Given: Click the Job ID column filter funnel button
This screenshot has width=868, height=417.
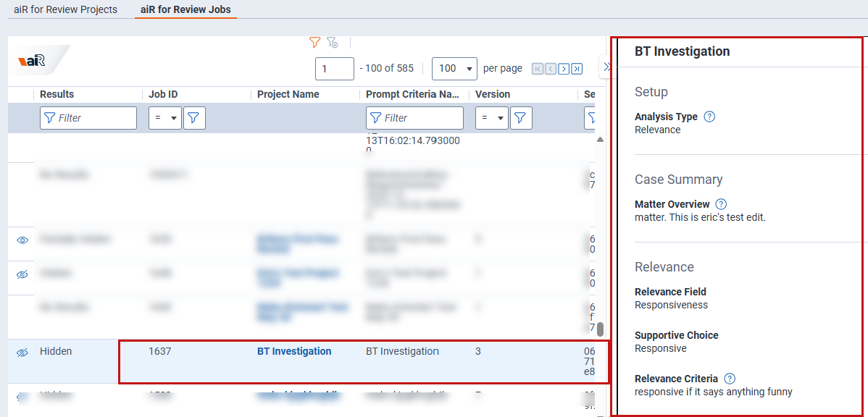Looking at the screenshot, I should click(194, 118).
